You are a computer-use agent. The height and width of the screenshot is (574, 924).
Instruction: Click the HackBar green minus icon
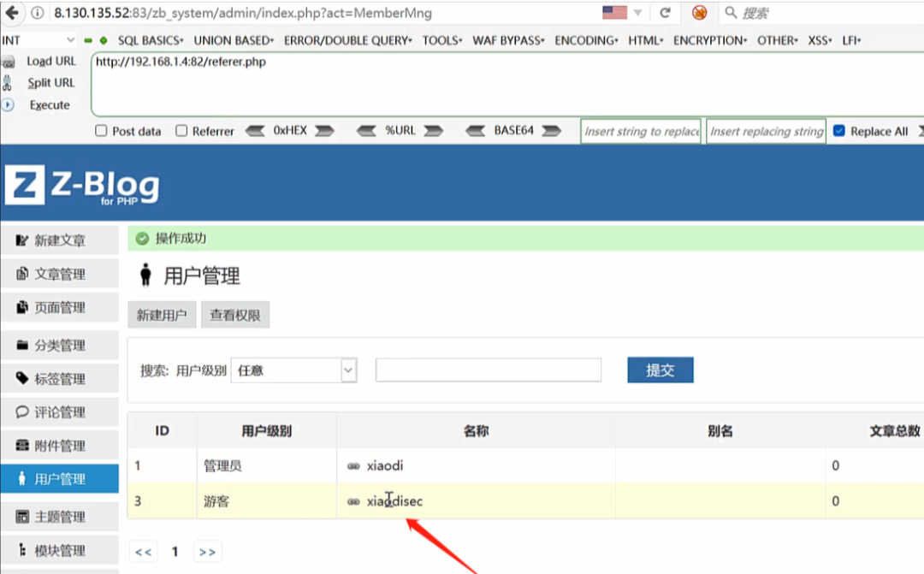[88, 41]
